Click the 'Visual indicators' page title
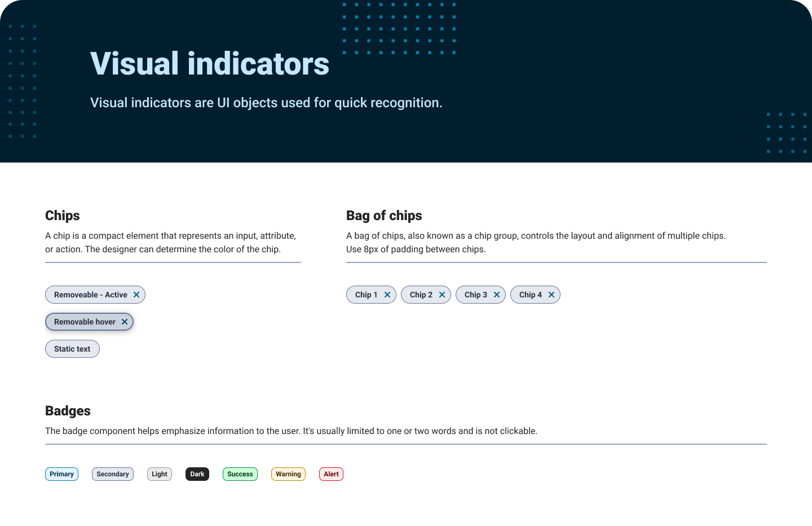The width and height of the screenshot is (812, 526). [x=210, y=63]
